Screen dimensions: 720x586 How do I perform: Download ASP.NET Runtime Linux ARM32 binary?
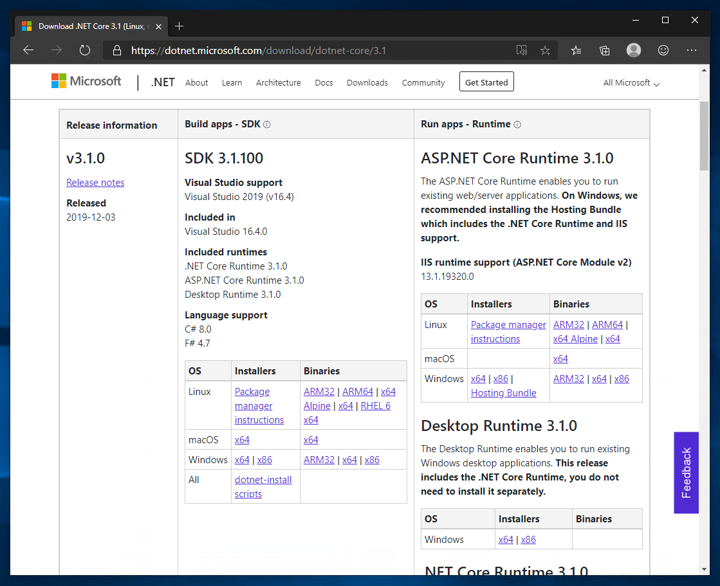point(568,325)
